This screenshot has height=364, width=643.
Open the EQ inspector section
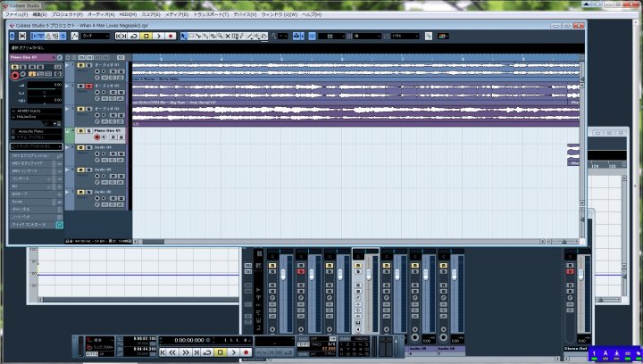tap(36, 186)
